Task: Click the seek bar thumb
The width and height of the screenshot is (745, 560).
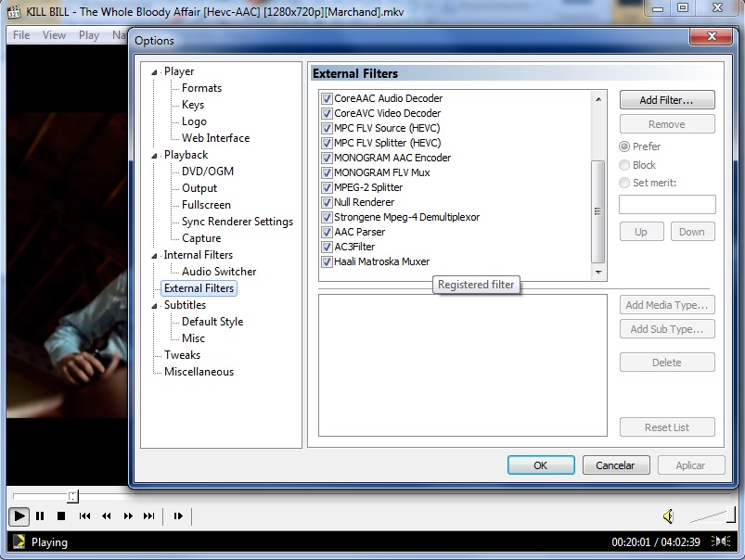Action: point(72,497)
